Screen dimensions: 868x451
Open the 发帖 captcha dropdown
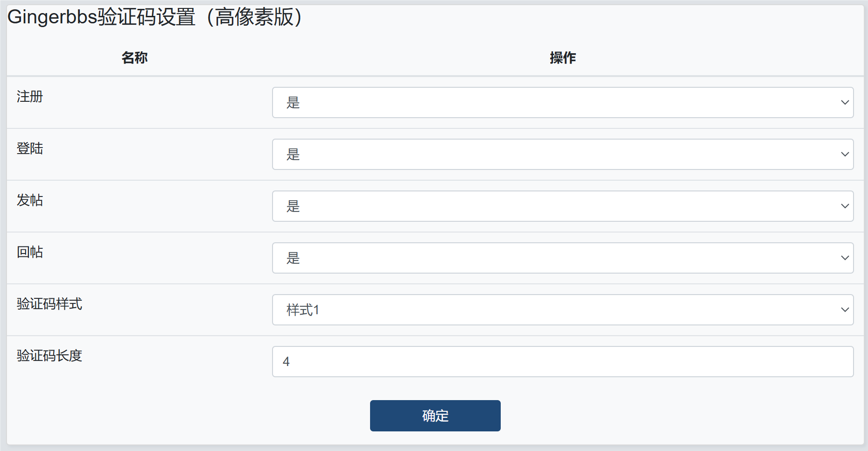pos(562,206)
